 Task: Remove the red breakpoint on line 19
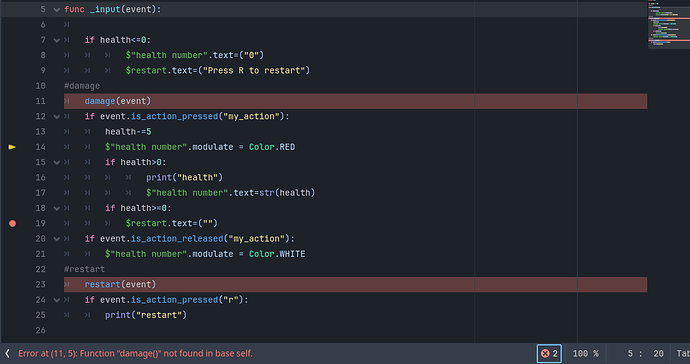(12, 224)
